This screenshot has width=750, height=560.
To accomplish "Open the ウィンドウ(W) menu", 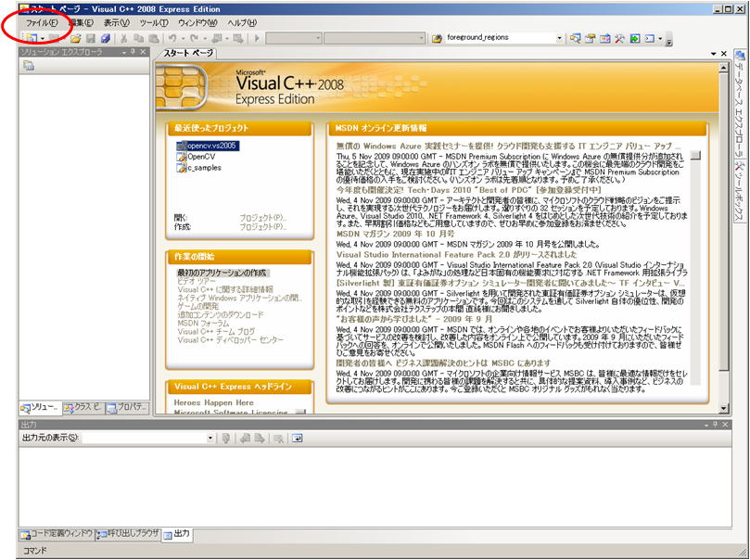I will [x=197, y=22].
